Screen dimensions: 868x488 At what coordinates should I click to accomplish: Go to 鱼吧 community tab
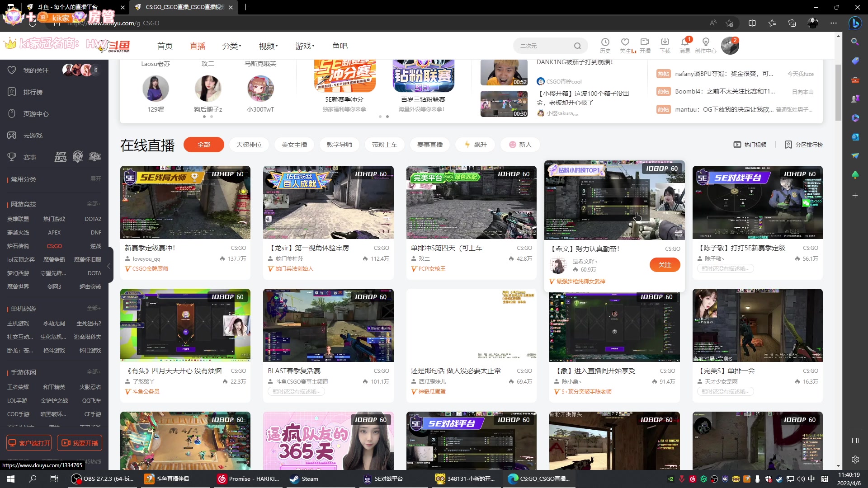click(x=340, y=46)
